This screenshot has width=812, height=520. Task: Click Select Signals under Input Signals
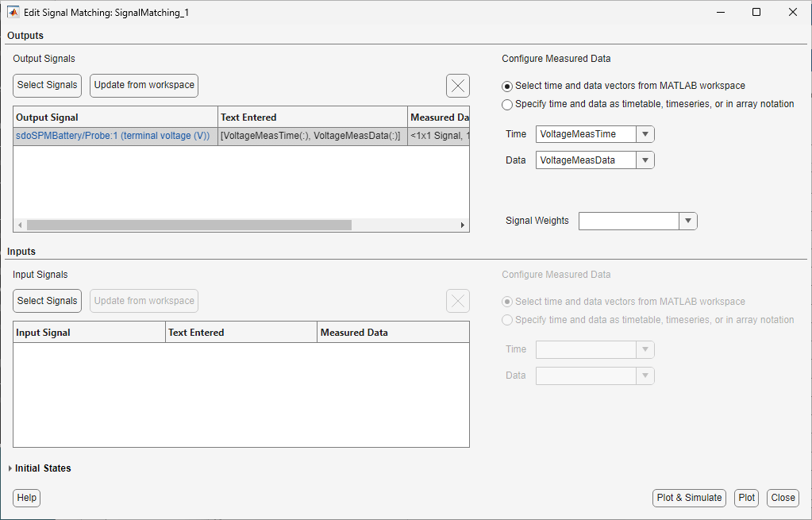[x=47, y=301]
